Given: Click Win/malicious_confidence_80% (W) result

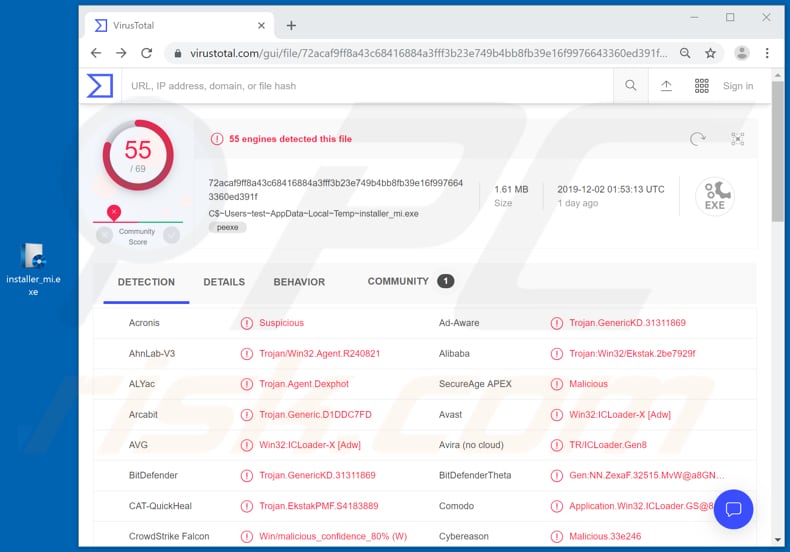Looking at the screenshot, I should point(333,536).
